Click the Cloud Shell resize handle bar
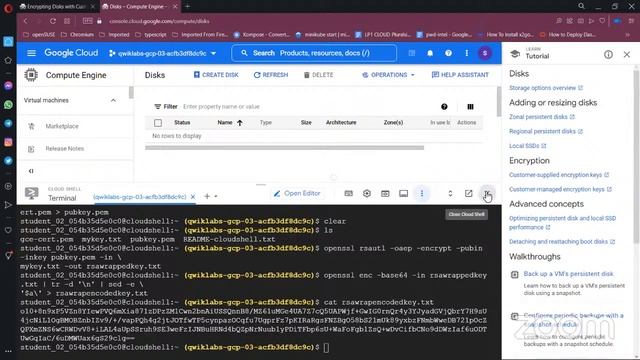The image size is (640, 360). [x=260, y=184]
